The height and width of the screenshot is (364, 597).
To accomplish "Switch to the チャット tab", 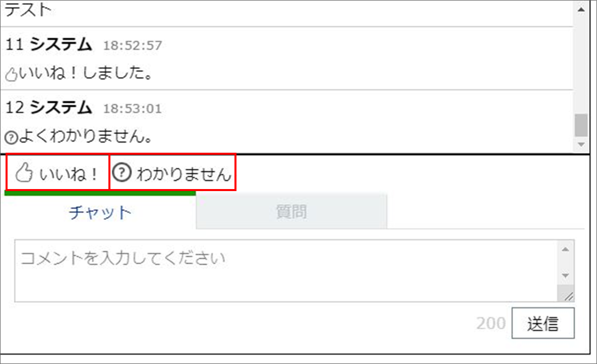I will click(x=100, y=212).
